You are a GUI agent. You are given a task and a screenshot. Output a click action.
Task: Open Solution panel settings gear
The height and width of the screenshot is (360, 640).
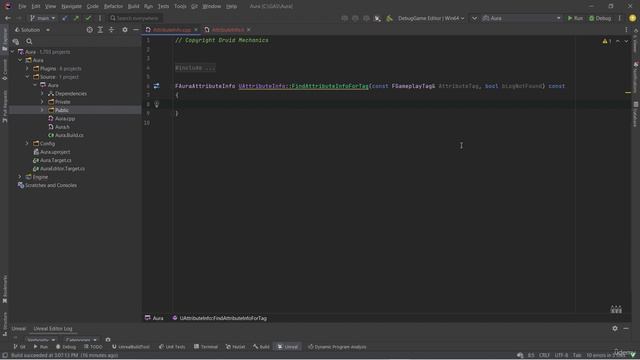[x=125, y=30]
